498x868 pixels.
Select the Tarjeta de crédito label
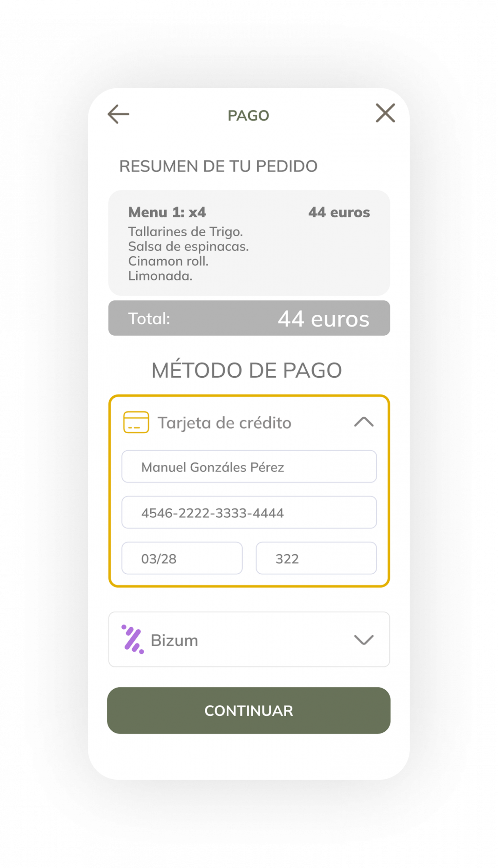click(x=224, y=423)
